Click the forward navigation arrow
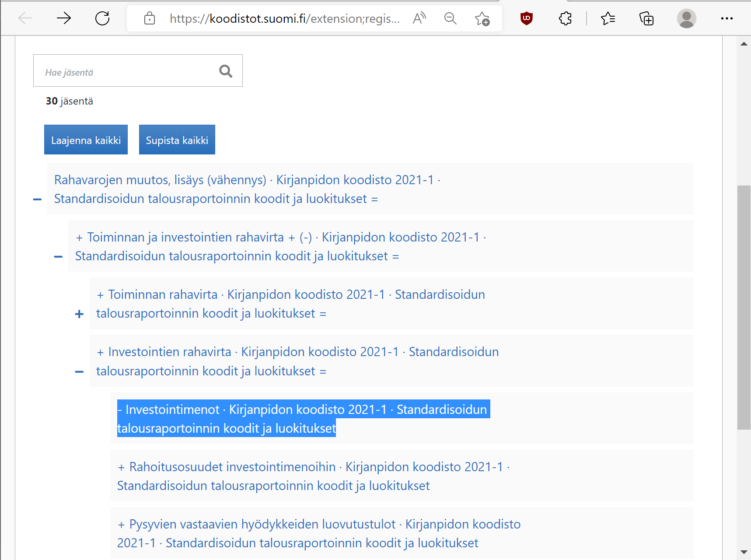751x560 pixels. 64,18
